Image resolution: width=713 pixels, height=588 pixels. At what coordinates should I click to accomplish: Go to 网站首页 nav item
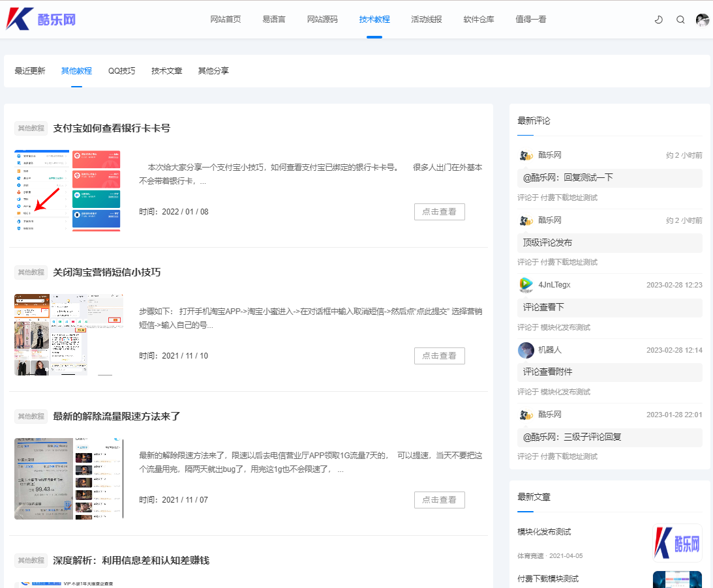[x=226, y=19]
